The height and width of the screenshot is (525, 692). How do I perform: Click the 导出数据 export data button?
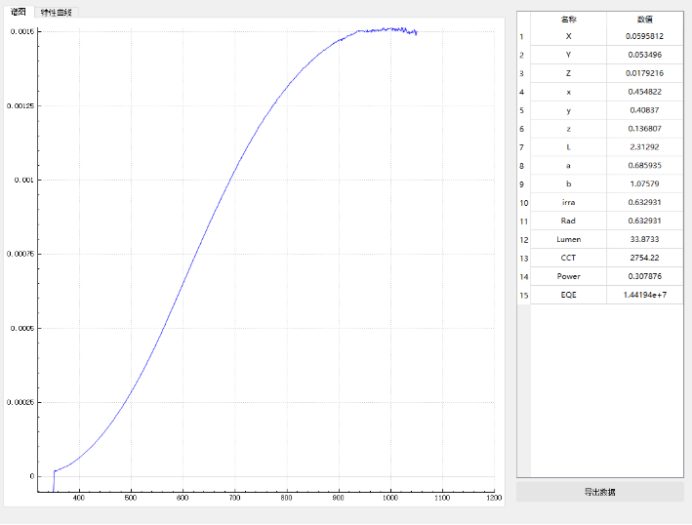click(x=600, y=492)
